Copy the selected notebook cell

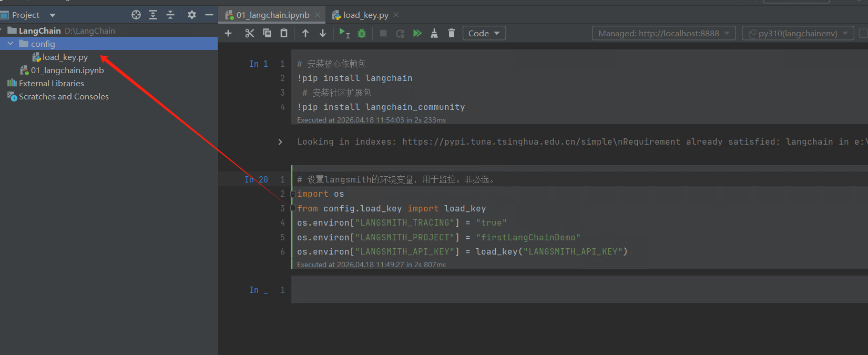(267, 33)
